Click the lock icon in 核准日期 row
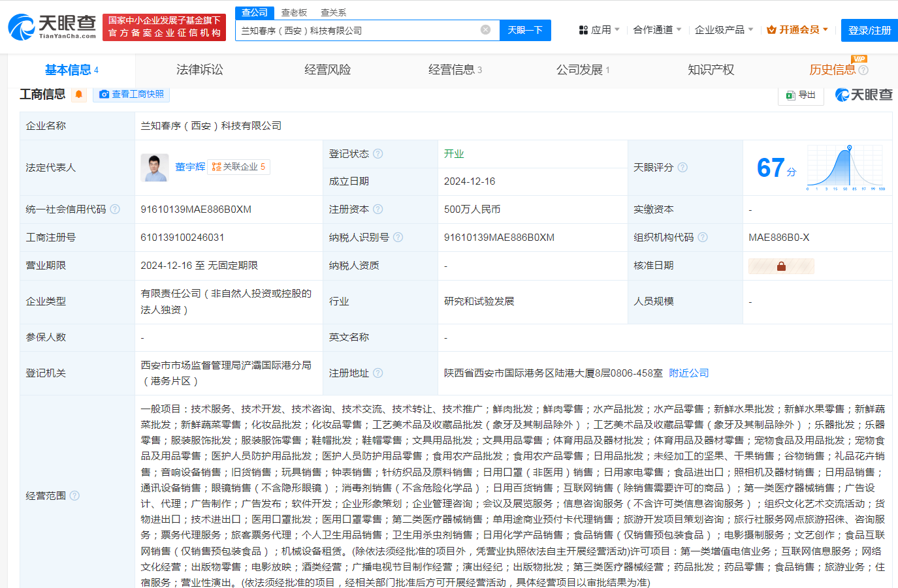The width and height of the screenshot is (898, 588). [x=781, y=266]
